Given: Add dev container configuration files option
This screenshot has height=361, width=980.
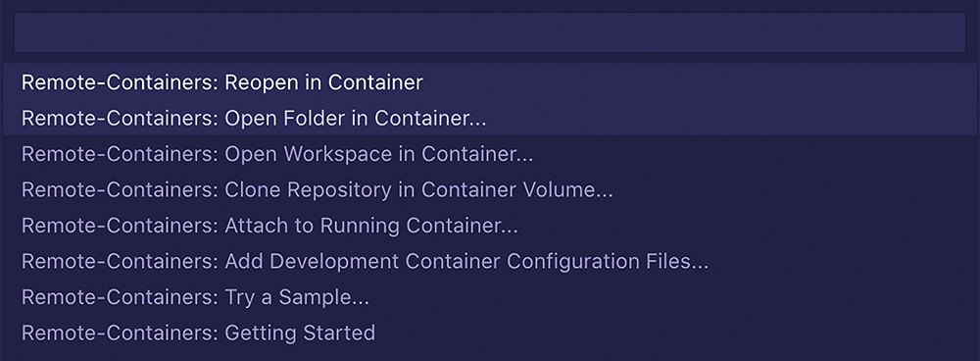Looking at the screenshot, I should [490, 261].
